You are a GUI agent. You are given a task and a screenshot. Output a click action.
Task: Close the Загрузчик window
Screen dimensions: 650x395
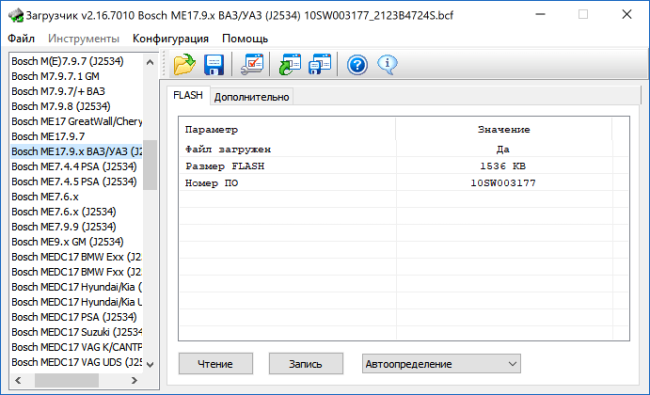(627, 15)
